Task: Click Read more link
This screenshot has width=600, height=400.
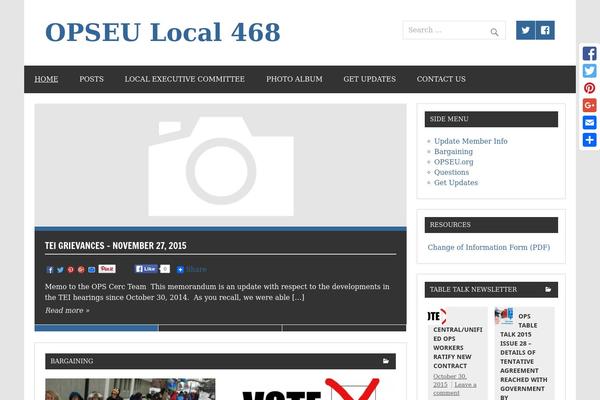Action: pos(67,310)
